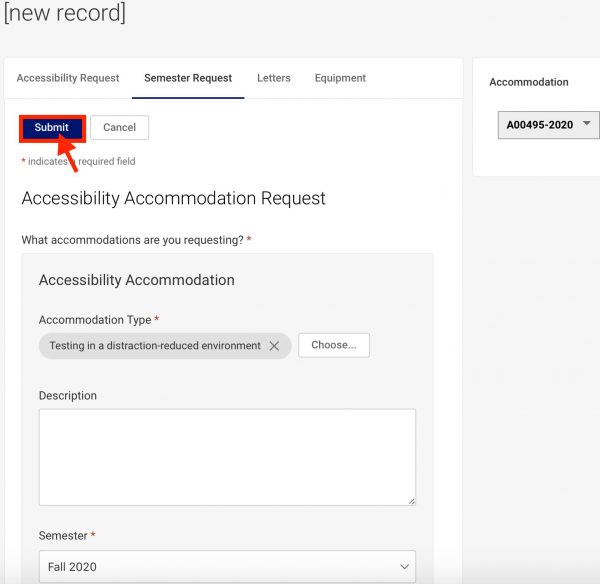Cancel the new record form
Screen dimensions: 600x584
(x=119, y=127)
